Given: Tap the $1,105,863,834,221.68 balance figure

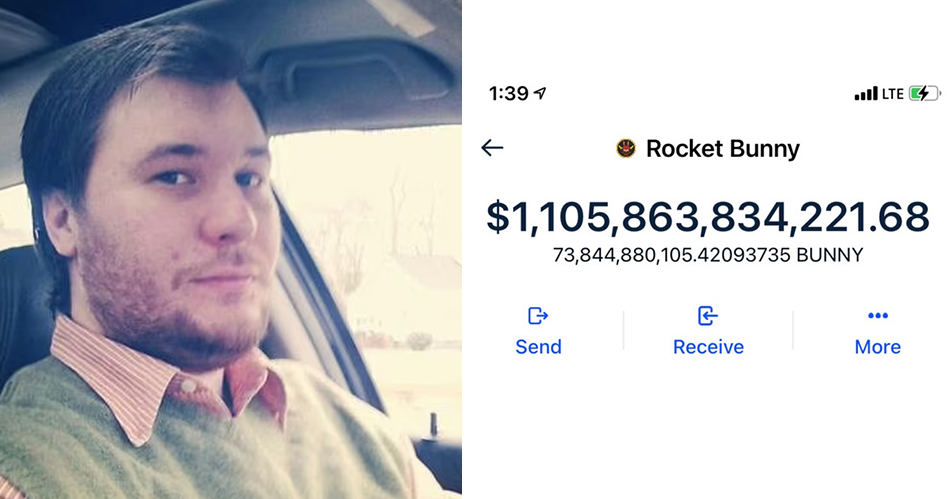Looking at the screenshot, I should [x=708, y=217].
